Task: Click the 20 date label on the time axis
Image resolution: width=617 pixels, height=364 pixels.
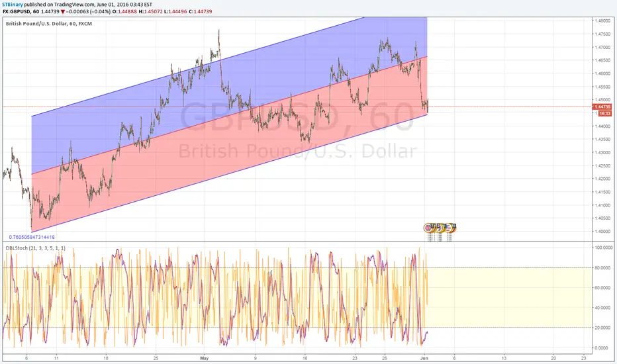Action: tap(553, 359)
